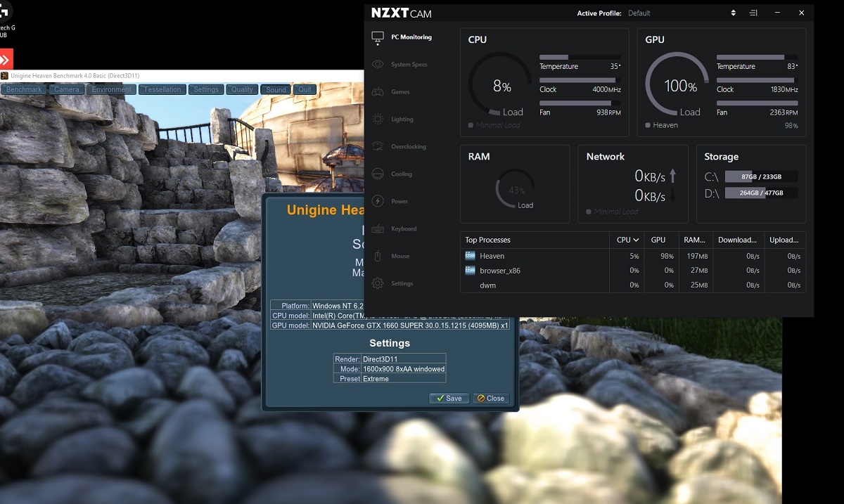
Task: Select System Specs tab label
Action: [x=409, y=65]
